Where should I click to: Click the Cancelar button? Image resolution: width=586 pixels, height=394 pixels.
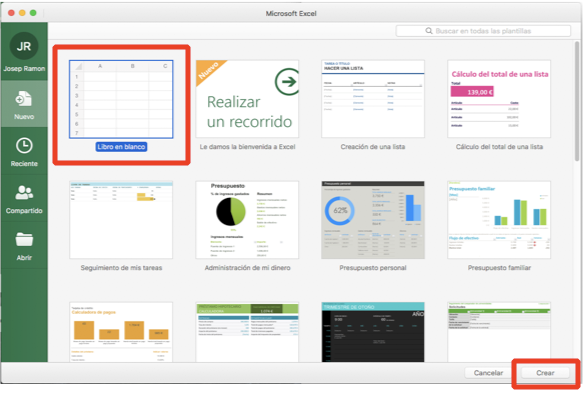coord(488,373)
